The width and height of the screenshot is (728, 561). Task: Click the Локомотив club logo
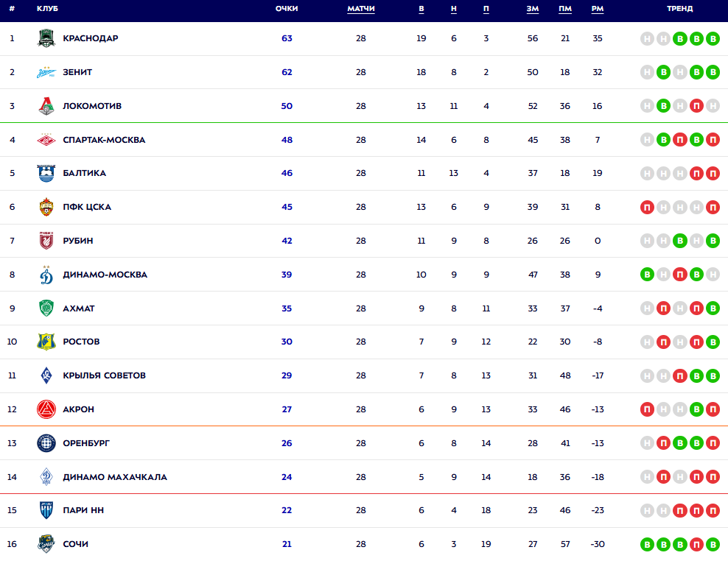46,106
